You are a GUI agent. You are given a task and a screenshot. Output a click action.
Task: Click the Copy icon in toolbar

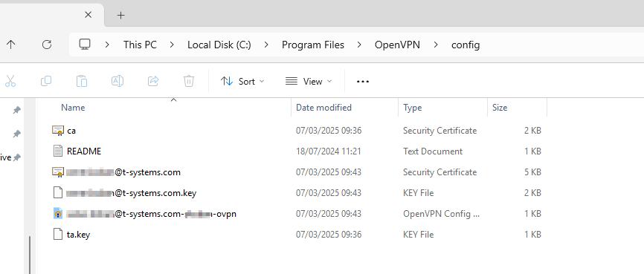(x=46, y=81)
